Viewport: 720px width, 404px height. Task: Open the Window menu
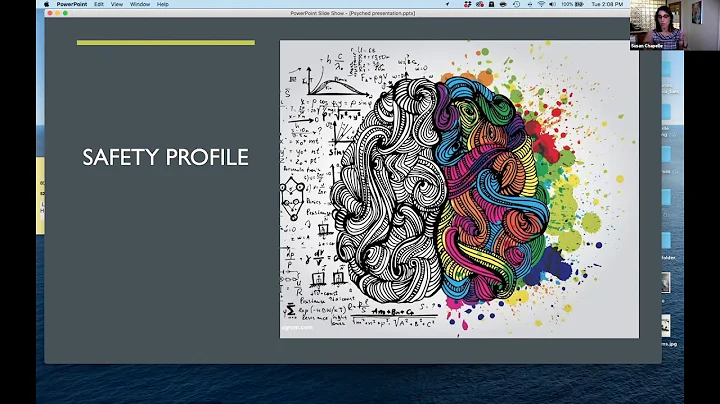[140, 4]
